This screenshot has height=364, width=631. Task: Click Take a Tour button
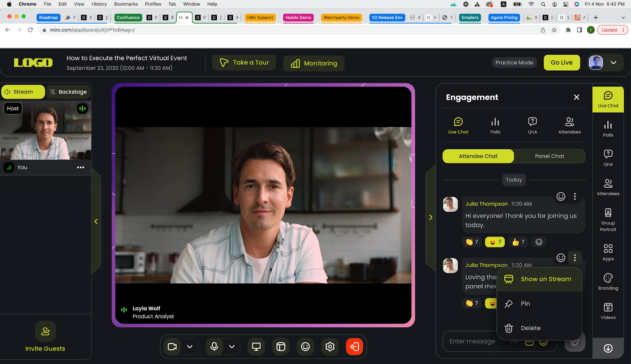[244, 63]
